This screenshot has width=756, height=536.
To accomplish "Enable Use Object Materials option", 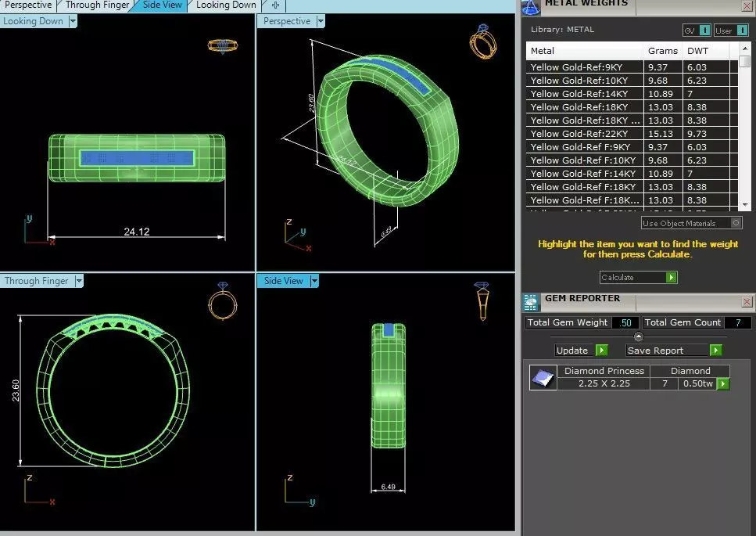I will point(691,223).
